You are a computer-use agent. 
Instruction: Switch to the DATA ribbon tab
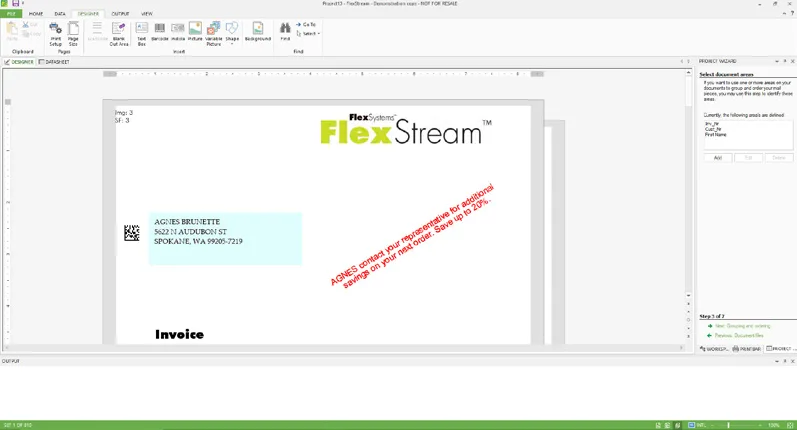[60, 14]
